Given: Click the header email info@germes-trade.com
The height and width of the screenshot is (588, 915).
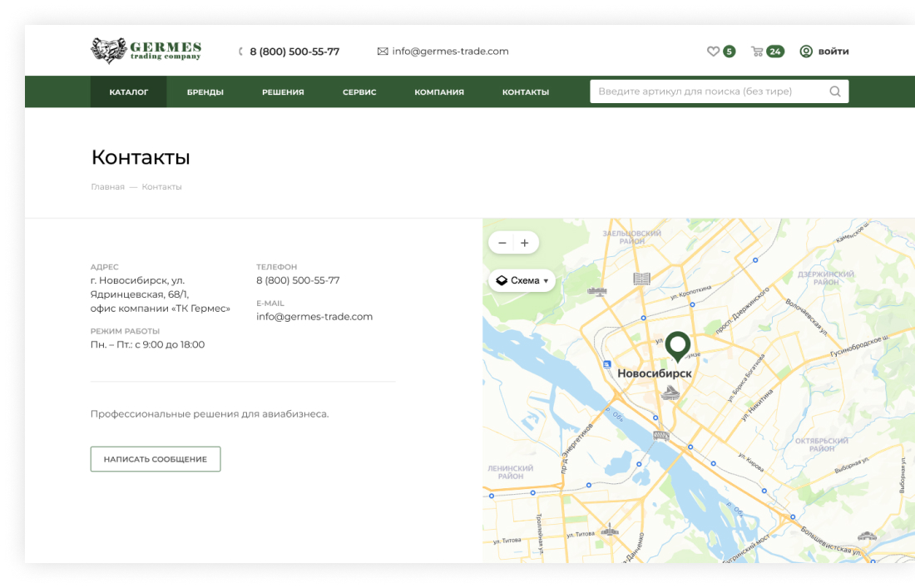Looking at the screenshot, I should pos(451,52).
